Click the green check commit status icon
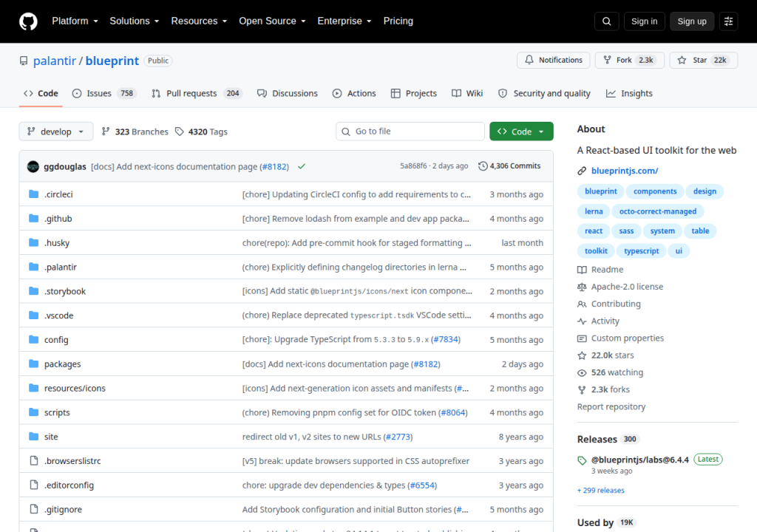 302,166
